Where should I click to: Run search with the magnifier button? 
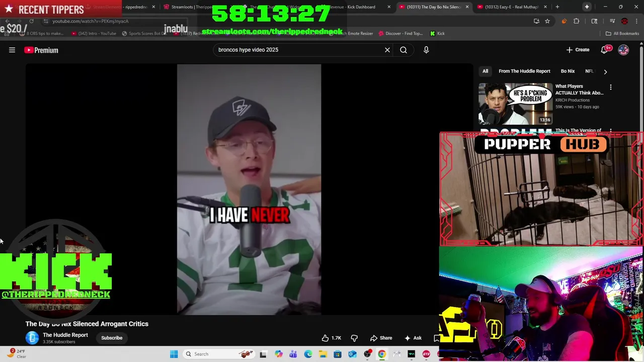coord(404,50)
